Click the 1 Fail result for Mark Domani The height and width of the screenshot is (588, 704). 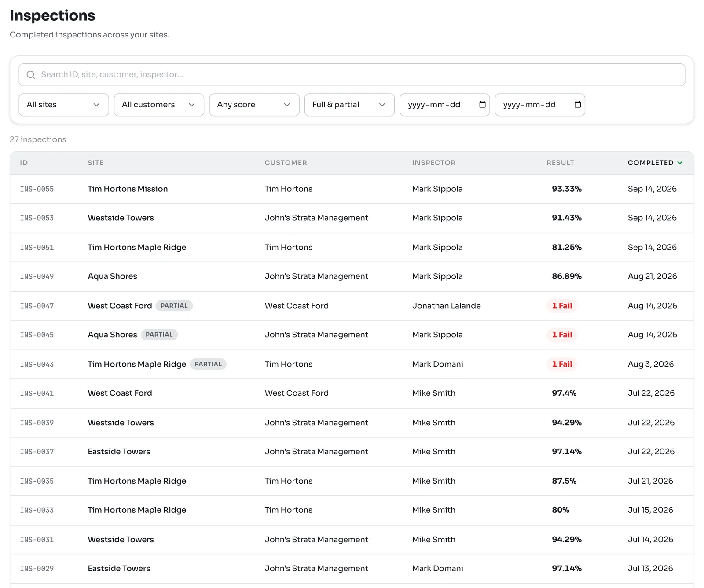point(562,364)
